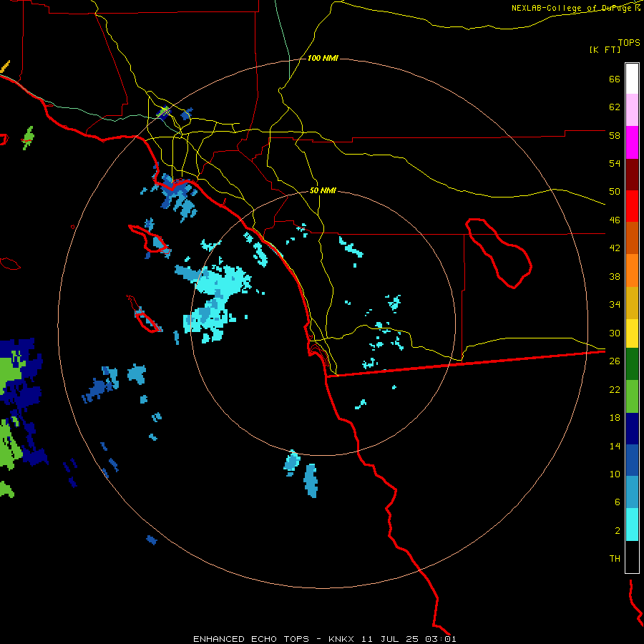Click the legend value 22
The height and width of the screenshot is (644, 644).
[x=615, y=390]
